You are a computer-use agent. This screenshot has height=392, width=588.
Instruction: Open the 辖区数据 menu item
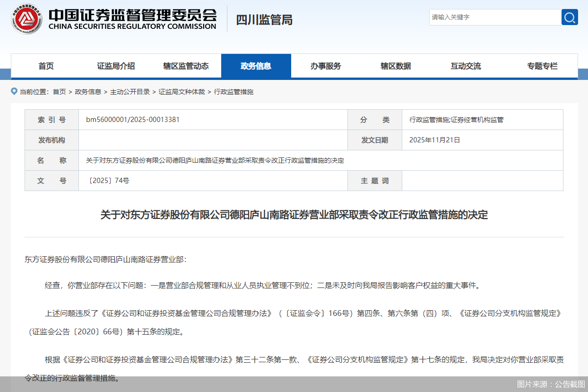(396, 66)
